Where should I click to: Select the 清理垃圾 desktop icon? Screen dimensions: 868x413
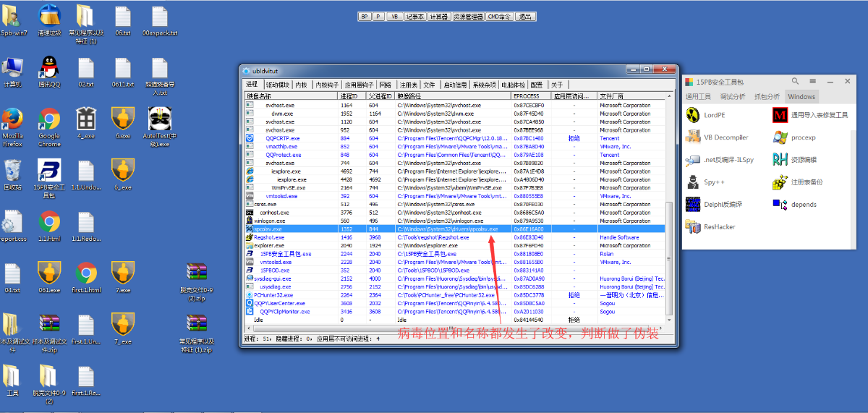[x=49, y=20]
